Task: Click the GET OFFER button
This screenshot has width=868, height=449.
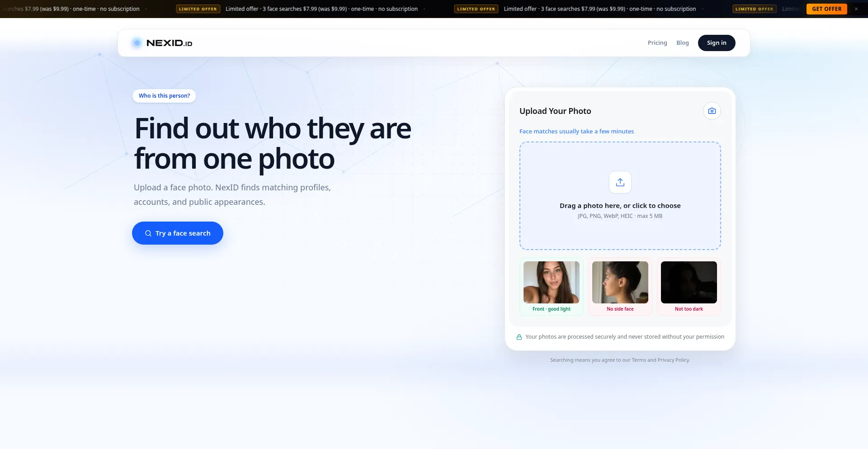Action: 826,9
